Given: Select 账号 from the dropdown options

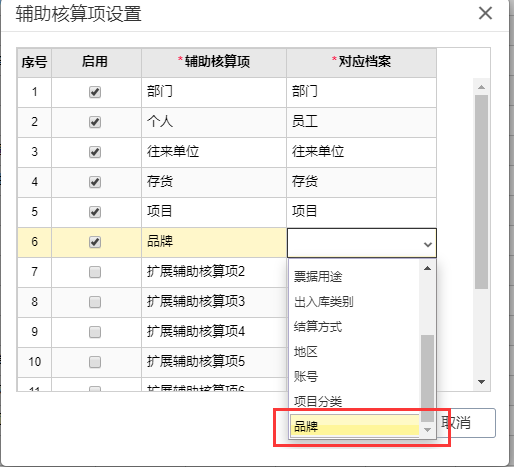Looking at the screenshot, I should (355, 376).
